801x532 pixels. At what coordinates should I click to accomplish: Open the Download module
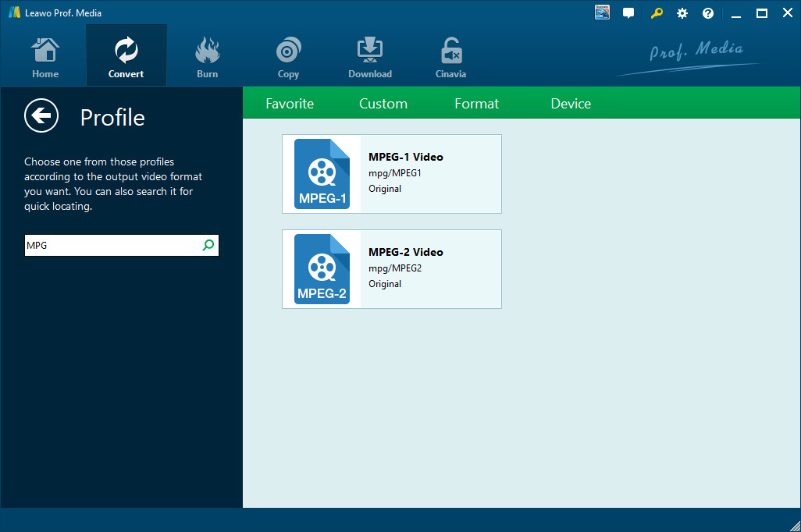point(369,58)
